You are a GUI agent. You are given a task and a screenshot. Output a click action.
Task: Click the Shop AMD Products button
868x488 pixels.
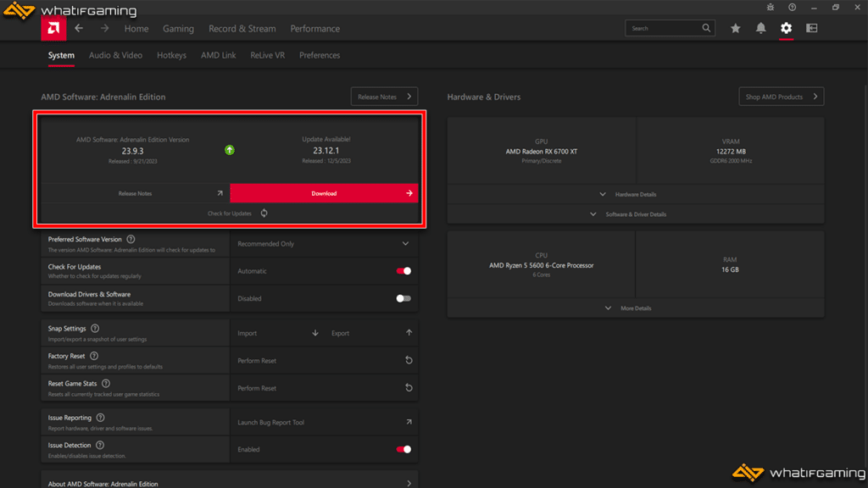pyautogui.click(x=781, y=97)
